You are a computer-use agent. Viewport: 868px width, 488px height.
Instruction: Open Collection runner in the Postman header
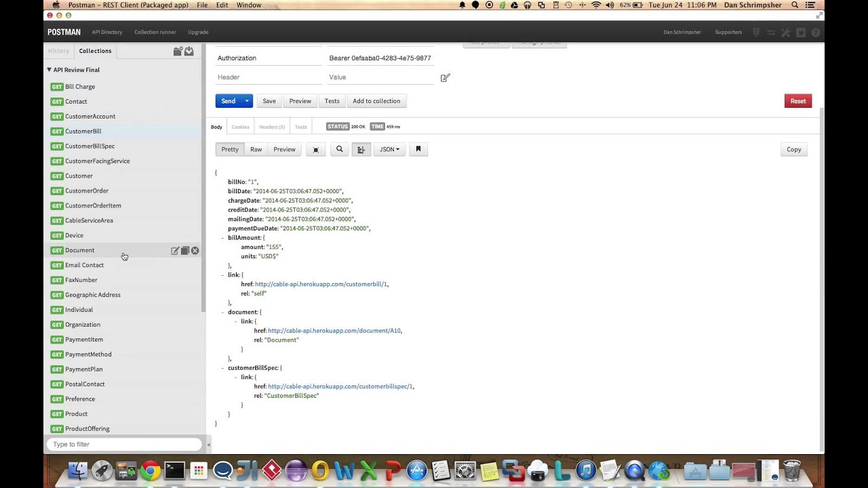click(155, 33)
